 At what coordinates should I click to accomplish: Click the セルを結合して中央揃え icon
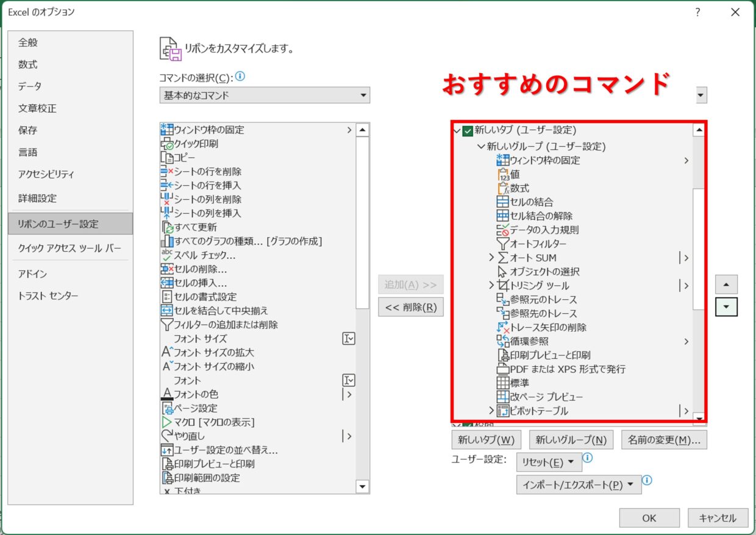click(167, 311)
